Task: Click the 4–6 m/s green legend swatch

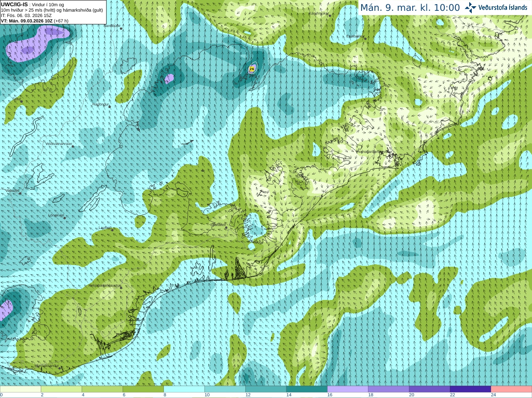Action: click(102, 389)
